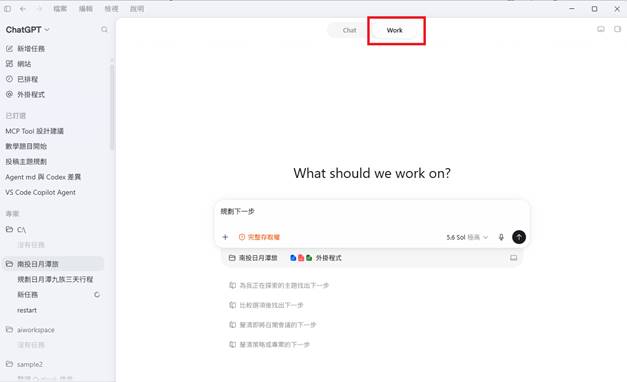The height and width of the screenshot is (382, 627).
Task: Open sidebar search magnifier icon
Action: pos(104,29)
